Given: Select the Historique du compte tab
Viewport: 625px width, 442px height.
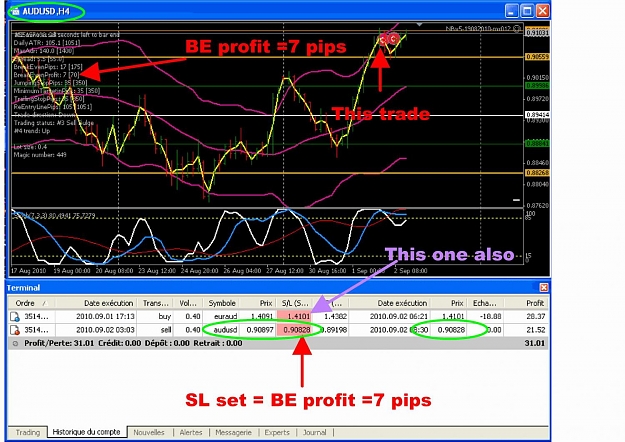Looking at the screenshot, I should 86,432.
